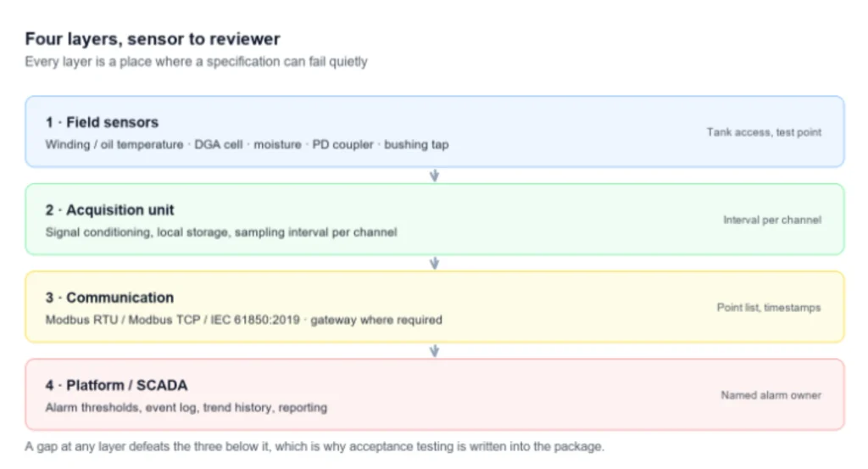Click the arrow between Field sensors and Acquisition unit
The height and width of the screenshot is (469, 868).
(x=435, y=176)
